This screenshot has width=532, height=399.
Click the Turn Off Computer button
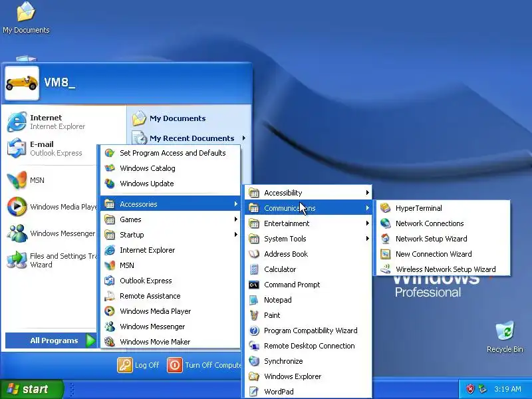(x=204, y=365)
